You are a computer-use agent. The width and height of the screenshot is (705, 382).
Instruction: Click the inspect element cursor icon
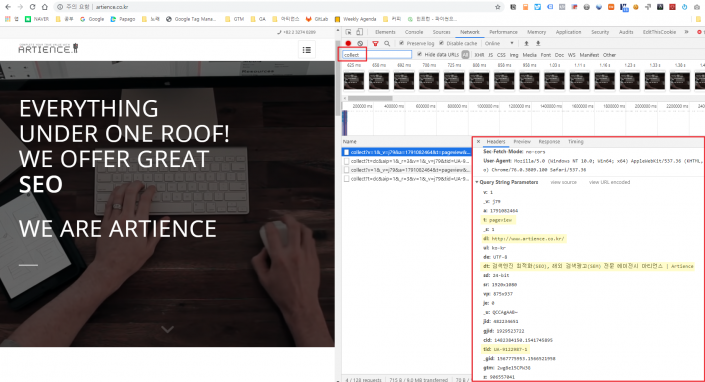point(348,32)
